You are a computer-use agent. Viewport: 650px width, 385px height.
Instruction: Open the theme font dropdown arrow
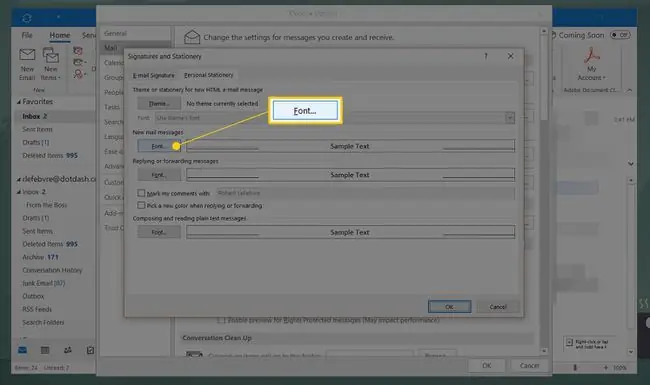coord(510,118)
